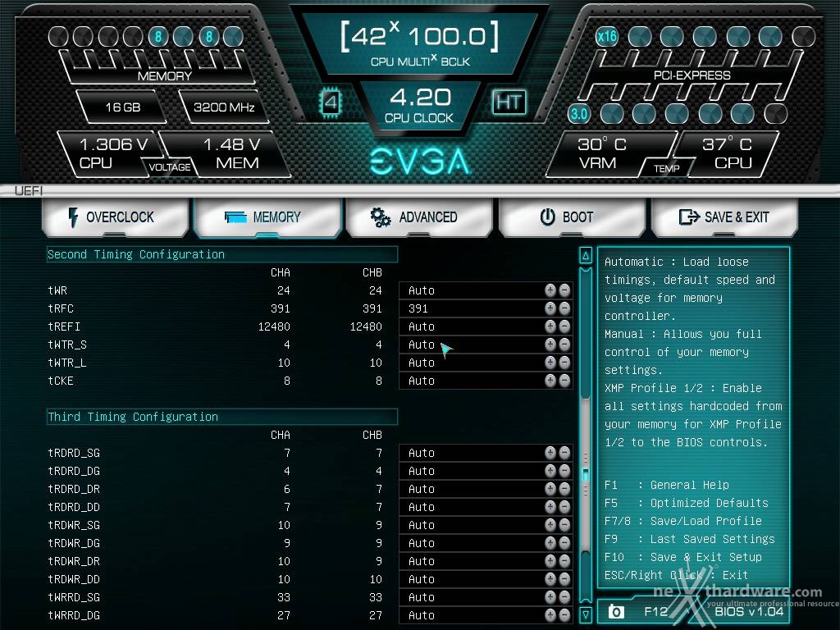Click plus on the tRDRD_SG row
840x630 pixels.
550,453
